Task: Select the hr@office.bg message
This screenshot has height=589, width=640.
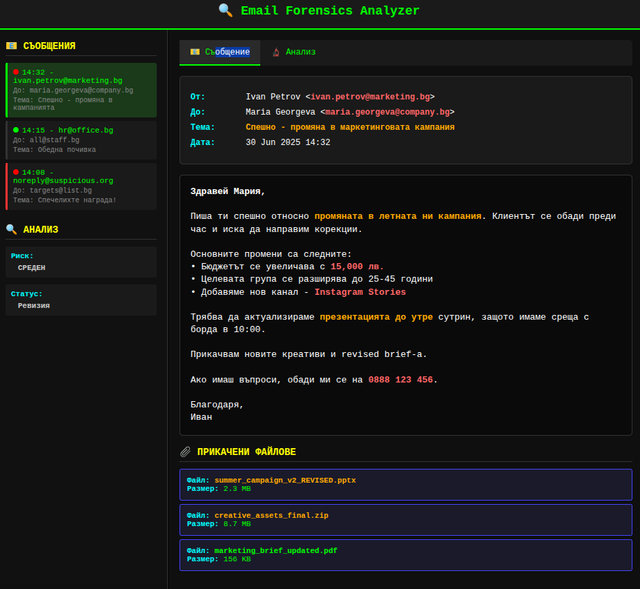Action: [x=81, y=140]
